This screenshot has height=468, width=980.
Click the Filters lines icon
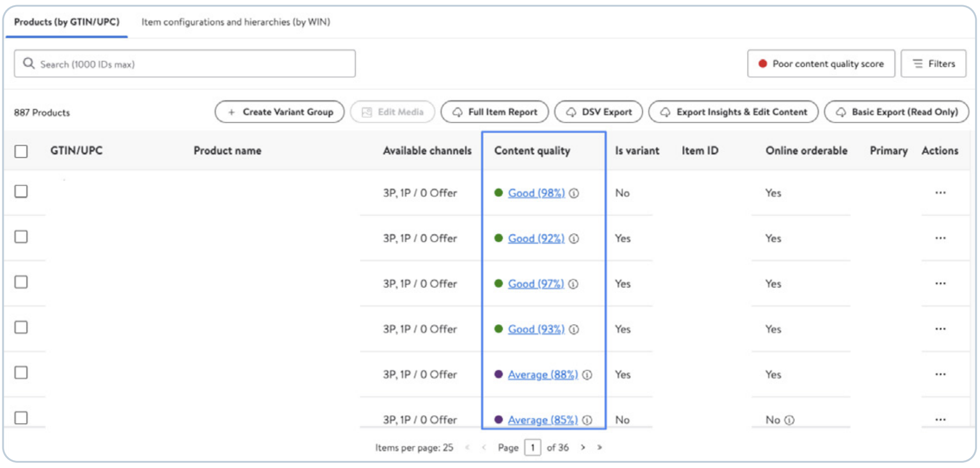pyautogui.click(x=918, y=63)
